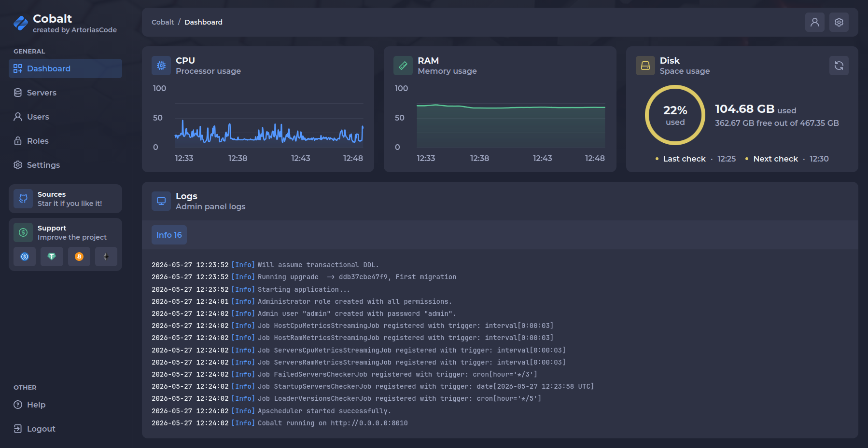Click the "OTHER" sidebar section heading
Viewport: 868px width, 448px height.
tap(25, 387)
